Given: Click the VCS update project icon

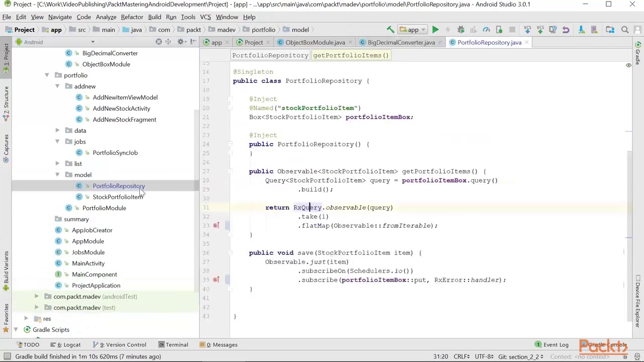Looking at the screenshot, I should pos(527,30).
